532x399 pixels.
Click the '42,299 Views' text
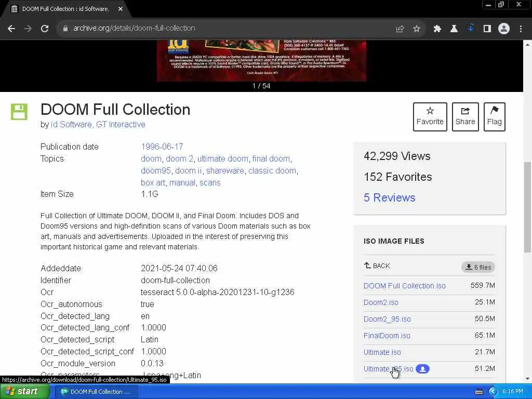[x=397, y=156]
